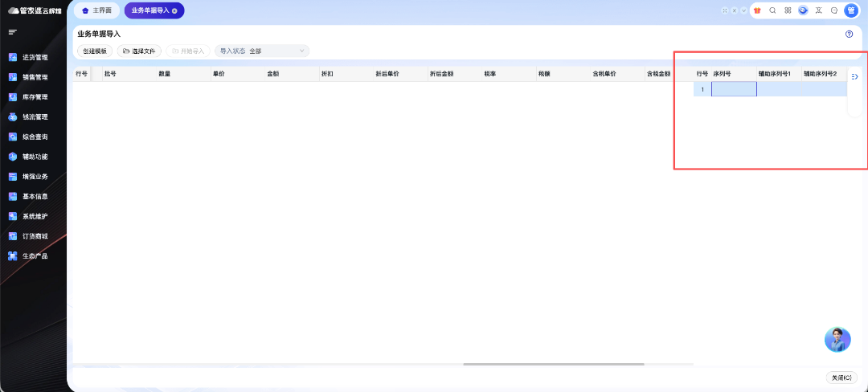
Task: Click the horizontal scrollbar under the table
Action: tap(553, 364)
